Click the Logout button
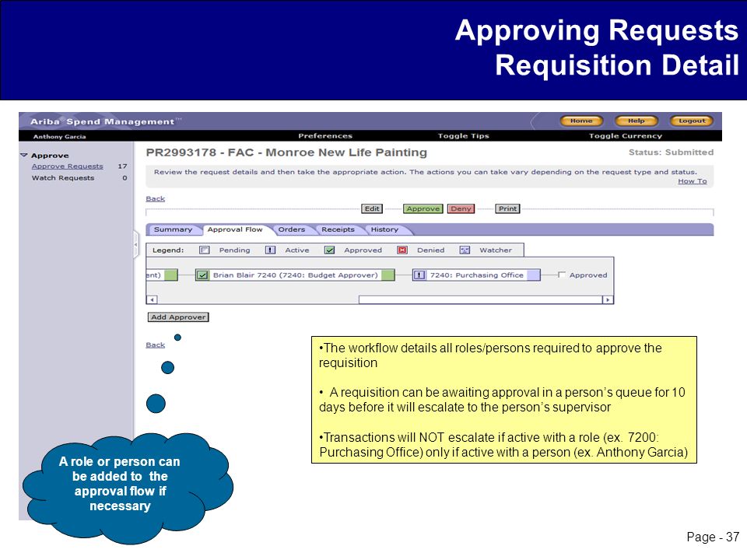The image size is (747, 560). (x=692, y=121)
